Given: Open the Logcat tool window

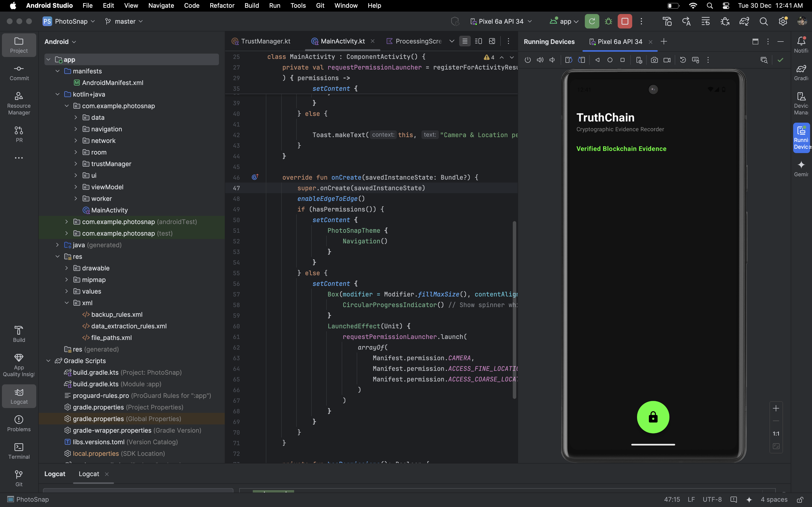Looking at the screenshot, I should [19, 396].
